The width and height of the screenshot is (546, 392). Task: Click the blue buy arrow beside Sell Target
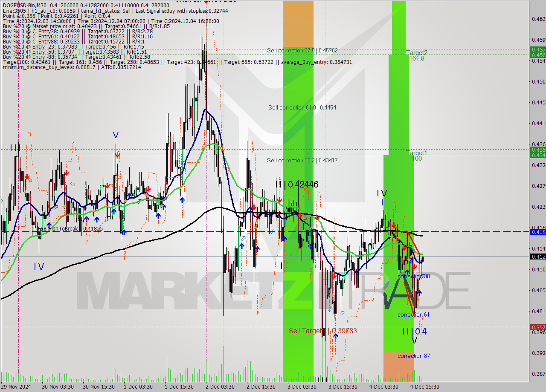(x=336, y=336)
